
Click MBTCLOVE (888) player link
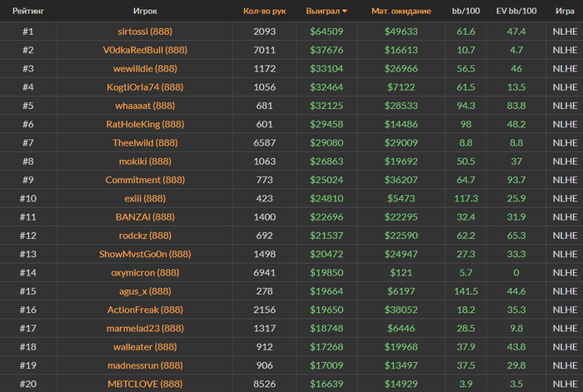(x=145, y=385)
